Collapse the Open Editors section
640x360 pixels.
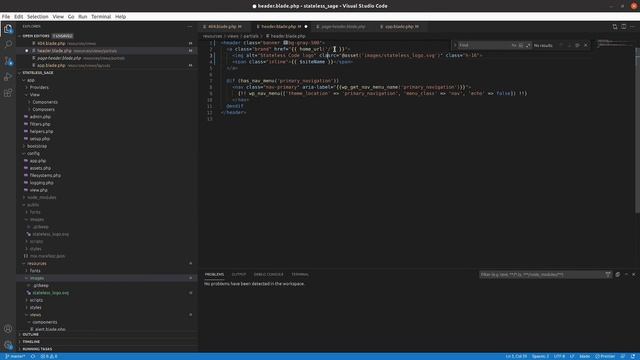(36, 36)
